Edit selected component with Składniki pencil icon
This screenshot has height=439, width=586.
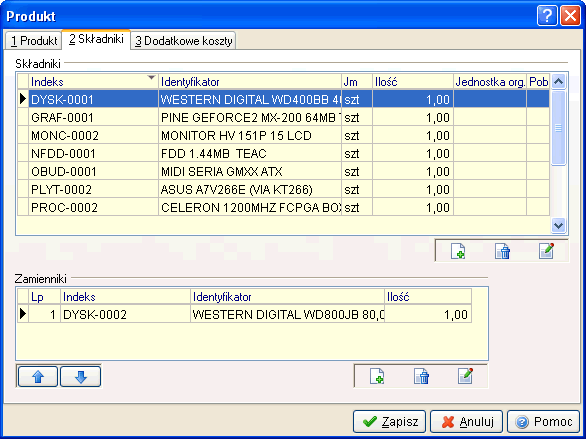click(x=546, y=251)
